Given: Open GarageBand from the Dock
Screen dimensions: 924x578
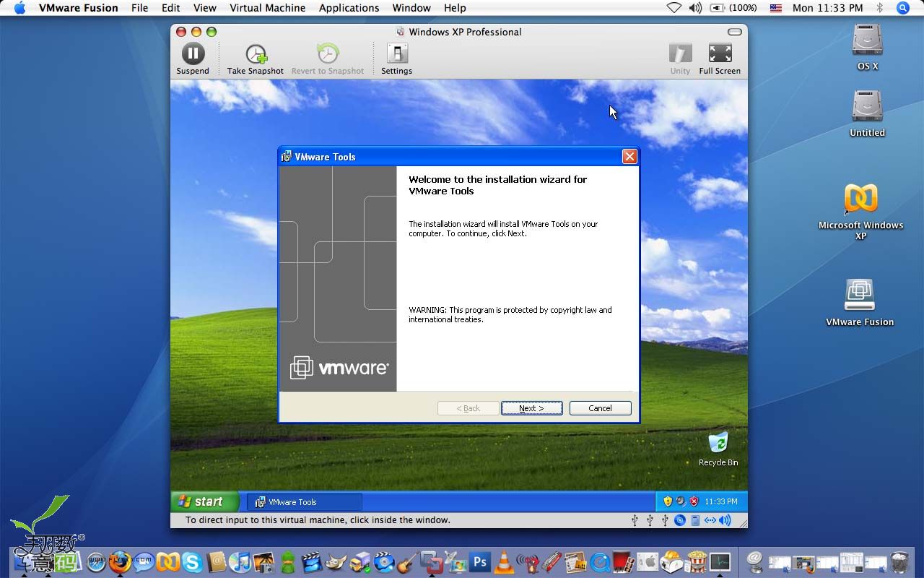Looking at the screenshot, I should pyautogui.click(x=407, y=561).
